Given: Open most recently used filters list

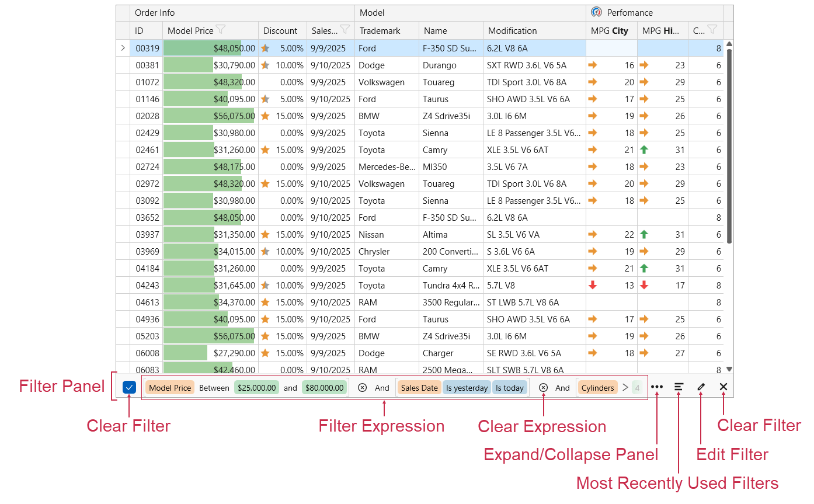Looking at the screenshot, I should (x=679, y=387).
